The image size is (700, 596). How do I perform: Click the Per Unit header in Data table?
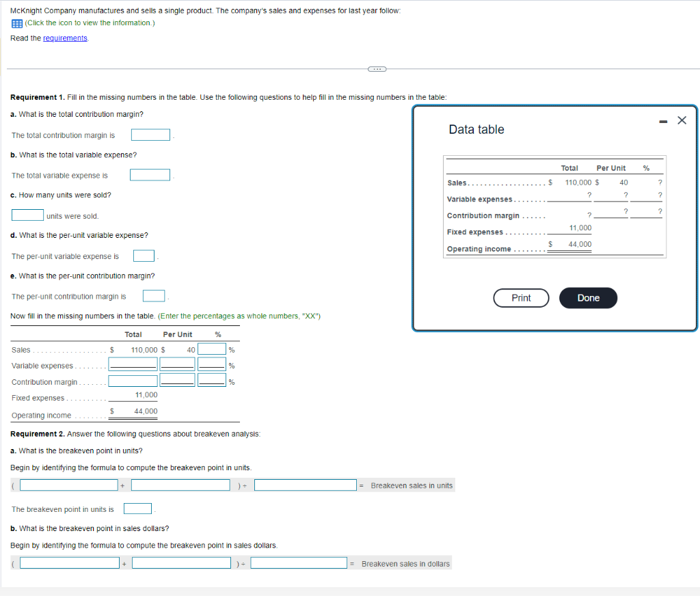(610, 168)
